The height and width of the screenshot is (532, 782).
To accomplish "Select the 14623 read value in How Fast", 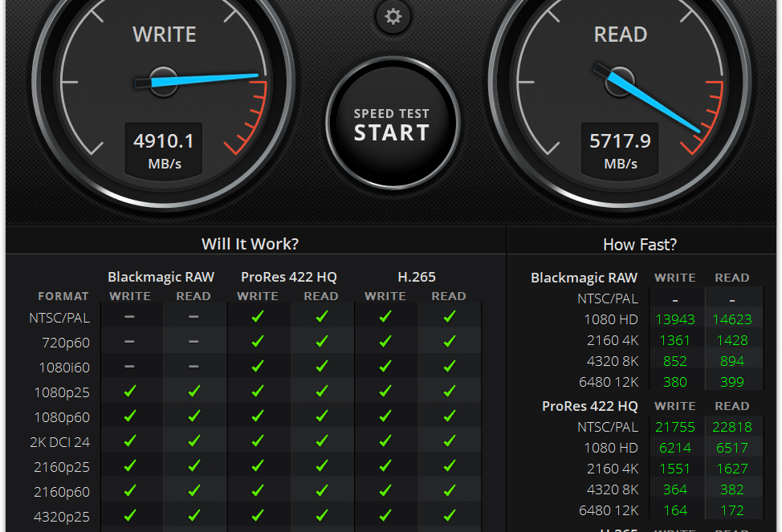I will click(731, 319).
